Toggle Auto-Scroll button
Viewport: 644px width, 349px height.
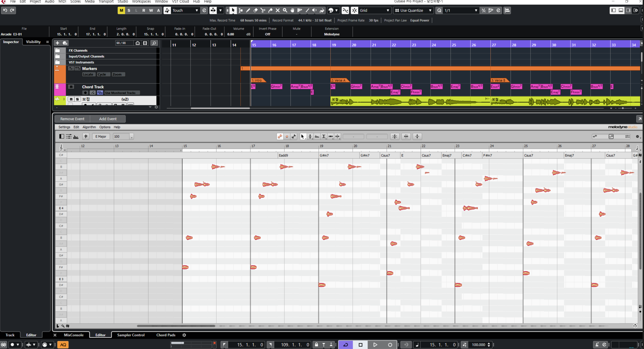pyautogui.click(x=213, y=10)
